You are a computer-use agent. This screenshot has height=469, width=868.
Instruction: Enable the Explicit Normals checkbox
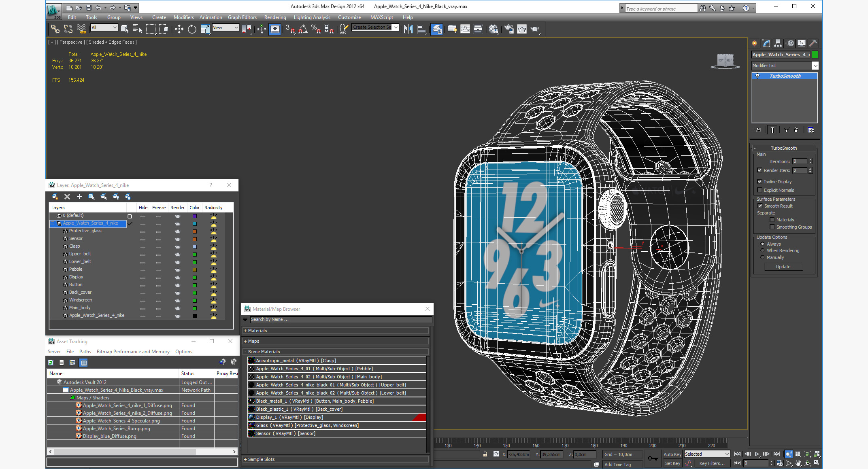pos(759,190)
